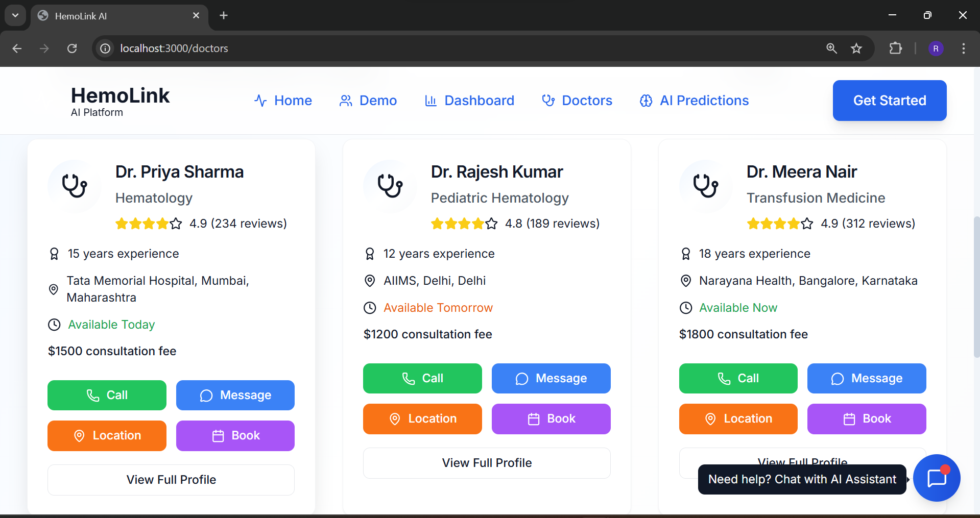Click the zoom magnifier in address bar
Viewport: 980px width, 518px height.
tap(832, 48)
